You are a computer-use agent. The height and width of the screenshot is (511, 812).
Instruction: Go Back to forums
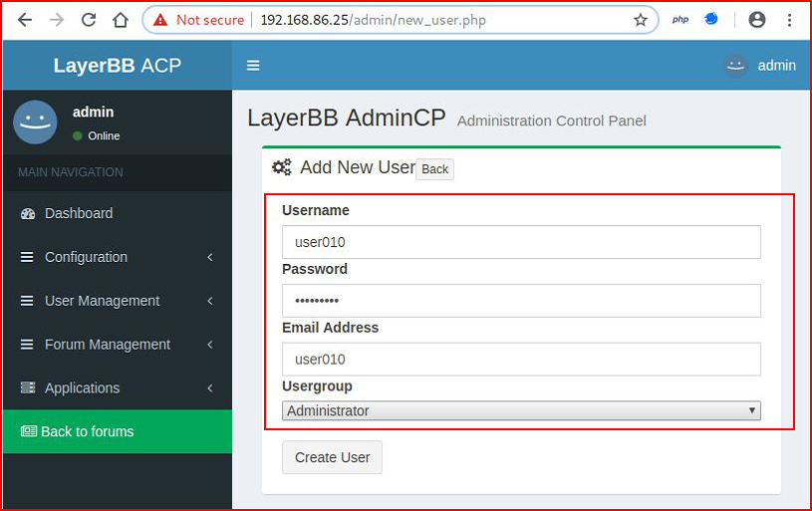point(118,431)
